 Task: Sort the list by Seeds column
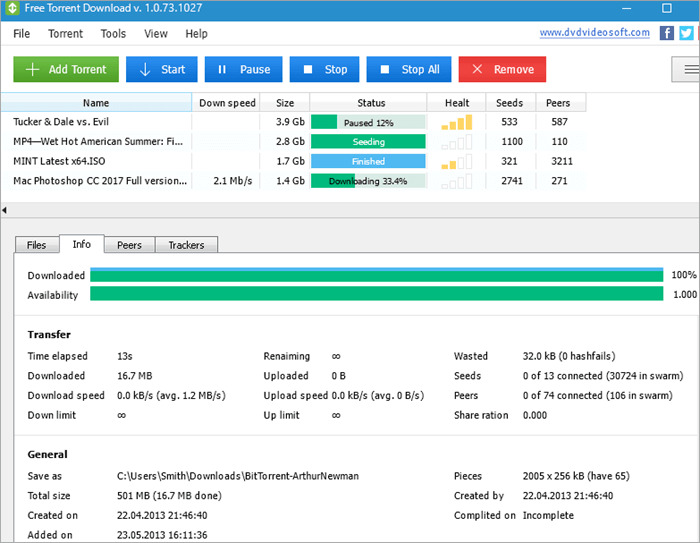[x=510, y=102]
